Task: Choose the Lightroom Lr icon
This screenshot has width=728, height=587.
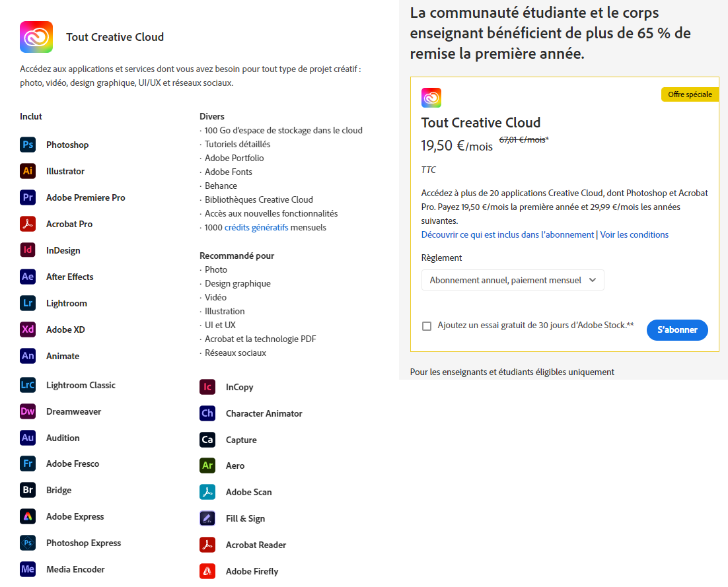Action: click(x=28, y=303)
